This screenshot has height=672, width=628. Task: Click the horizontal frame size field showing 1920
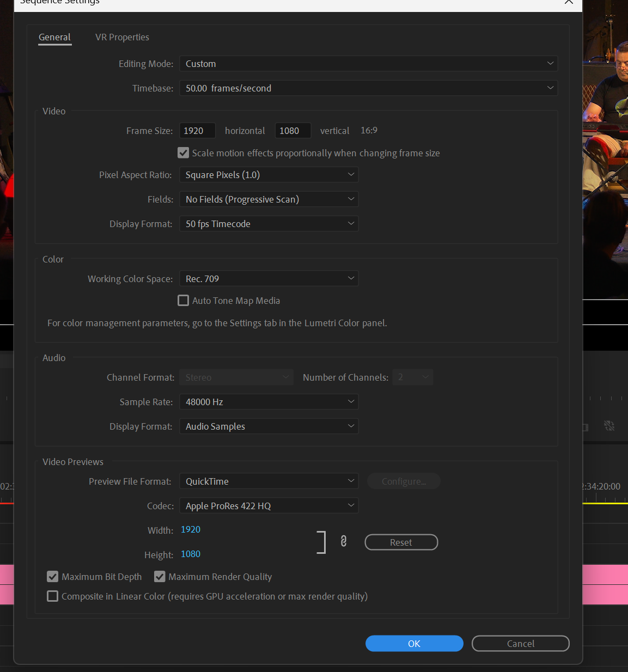point(197,130)
